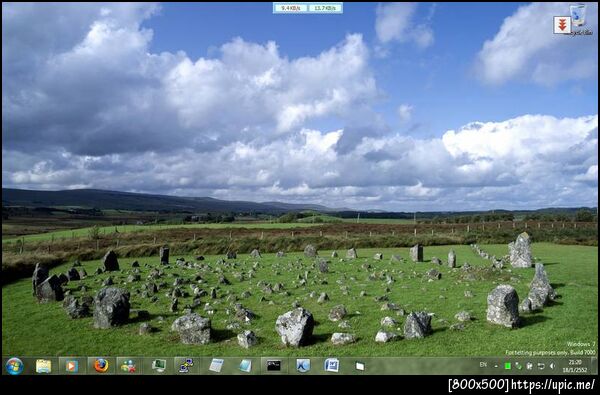The width and height of the screenshot is (600, 395).
Task: Open the blue notepad taskbar icon
Action: [245, 366]
